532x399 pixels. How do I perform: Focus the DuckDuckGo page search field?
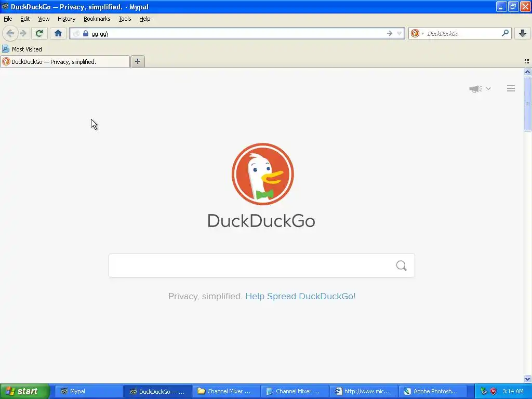(262, 265)
